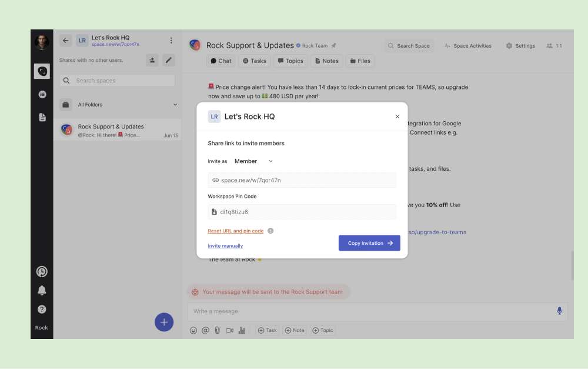Click the workspace link under Let's Rock HQ

pos(115,44)
